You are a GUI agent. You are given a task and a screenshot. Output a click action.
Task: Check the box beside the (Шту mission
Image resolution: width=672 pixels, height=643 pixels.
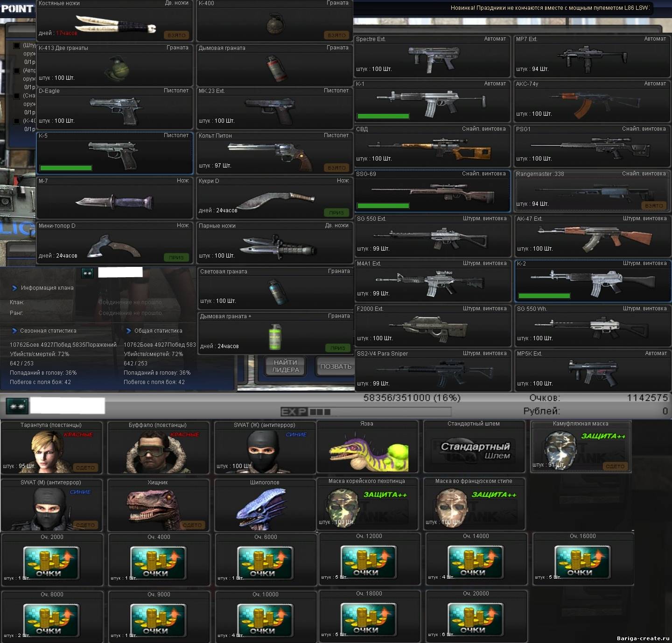click(17, 46)
